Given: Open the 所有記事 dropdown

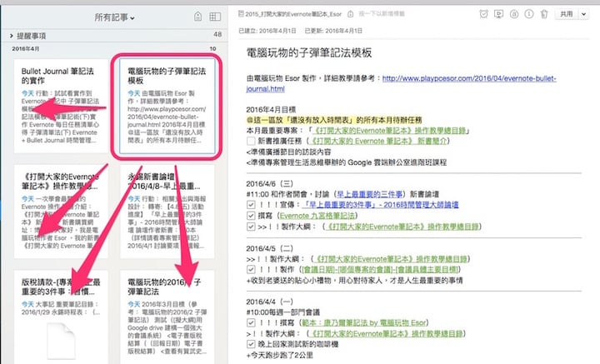Looking at the screenshot, I should tap(115, 17).
